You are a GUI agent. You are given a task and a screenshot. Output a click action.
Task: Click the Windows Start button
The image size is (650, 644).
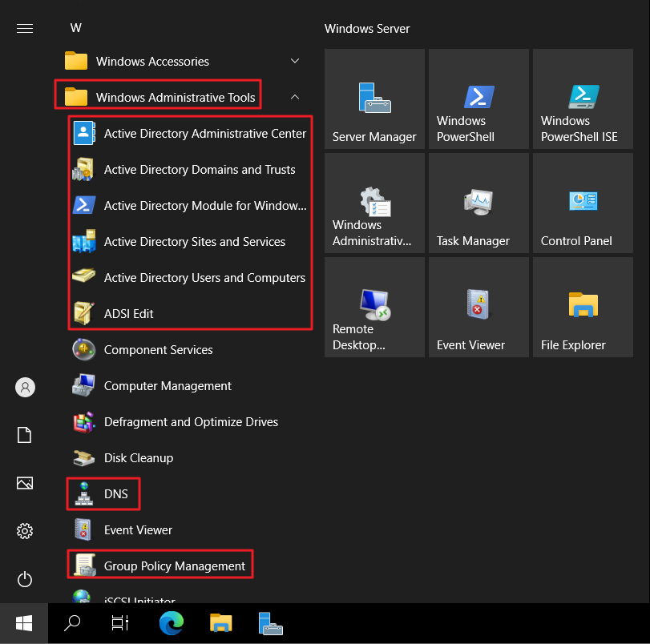[24, 623]
